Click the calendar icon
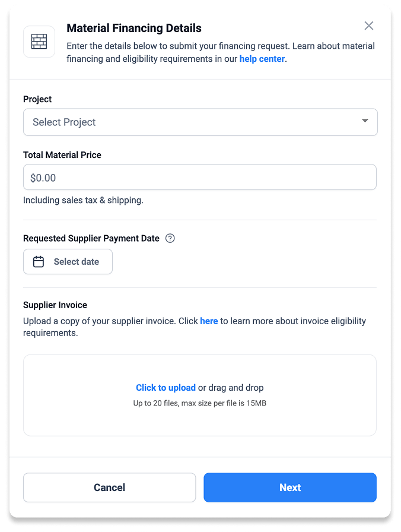The image size is (401, 532). coord(39,262)
